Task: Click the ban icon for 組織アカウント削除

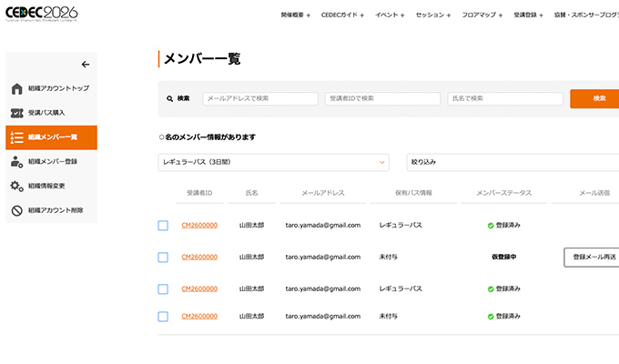Action: [16, 210]
